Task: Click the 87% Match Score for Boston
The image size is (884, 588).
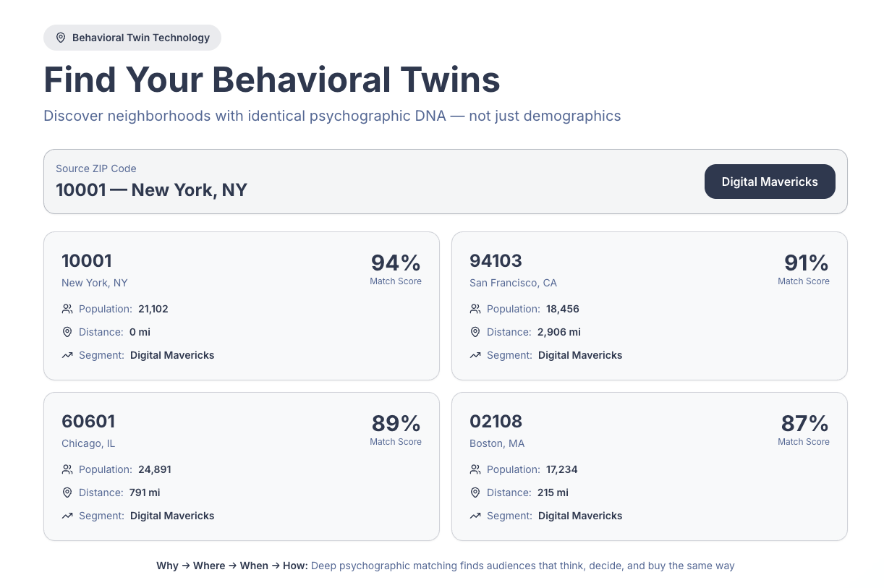Action: tap(804, 423)
